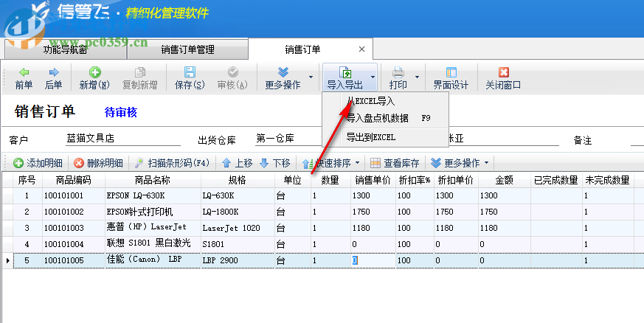Expand the detail 更多操作 dropdown arrow

coord(487,163)
